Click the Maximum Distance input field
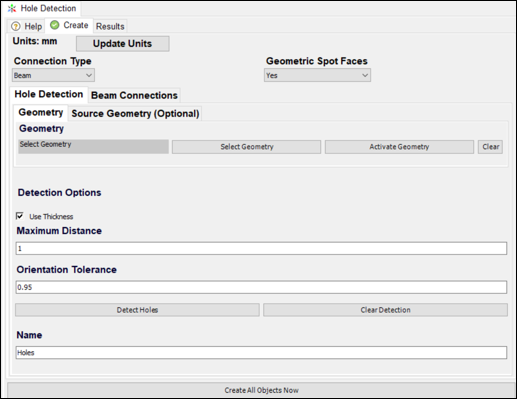Image resolution: width=517 pixels, height=399 pixels. (x=261, y=248)
